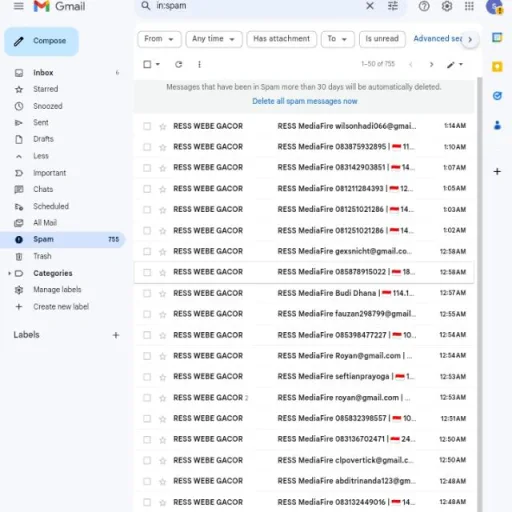Image resolution: width=512 pixels, height=512 pixels.
Task: Open Contacts in the side panel
Action: (x=497, y=125)
